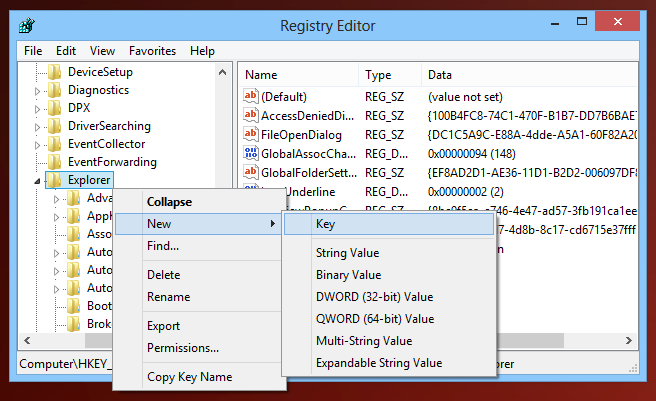Click the EventCollector folder icon
The width and height of the screenshot is (656, 401).
(55, 144)
